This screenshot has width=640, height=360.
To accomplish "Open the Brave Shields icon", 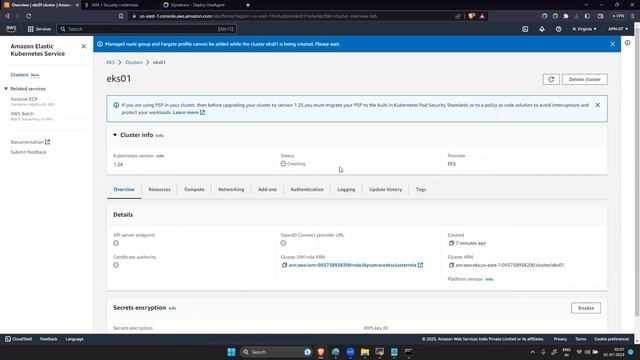I will [x=471, y=16].
